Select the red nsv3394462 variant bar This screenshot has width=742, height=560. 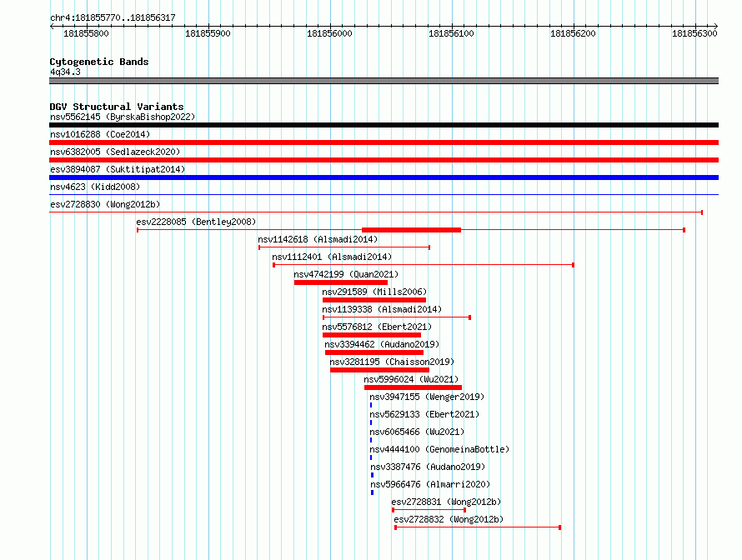click(374, 352)
